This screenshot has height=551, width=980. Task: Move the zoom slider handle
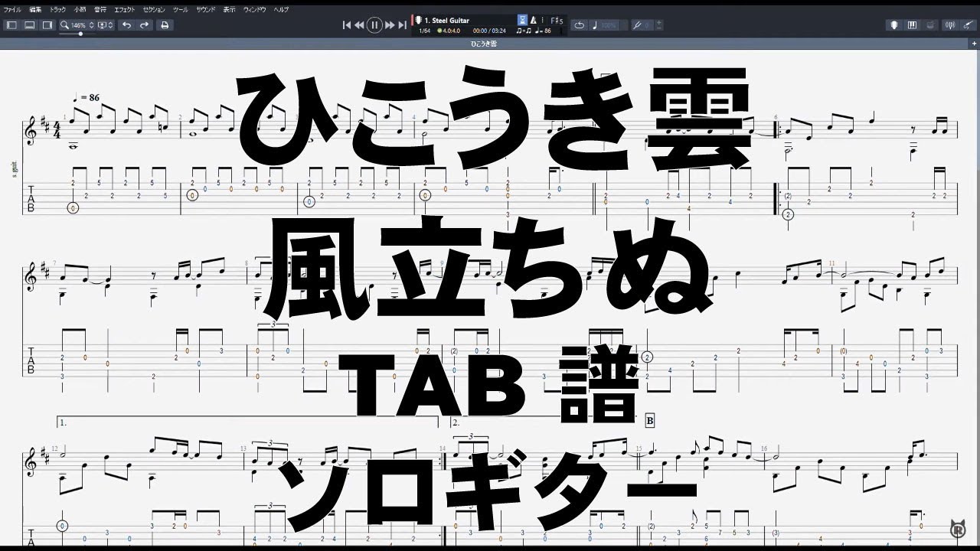(81, 34)
